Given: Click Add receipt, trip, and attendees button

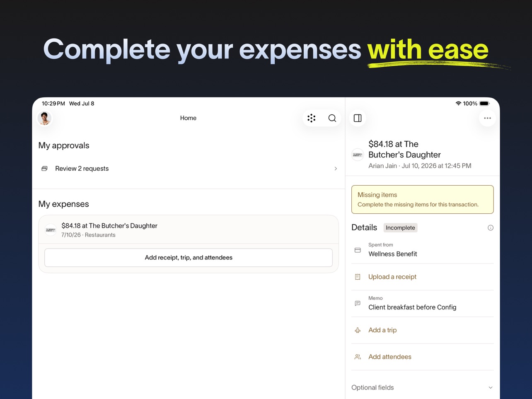Looking at the screenshot, I should [x=189, y=258].
